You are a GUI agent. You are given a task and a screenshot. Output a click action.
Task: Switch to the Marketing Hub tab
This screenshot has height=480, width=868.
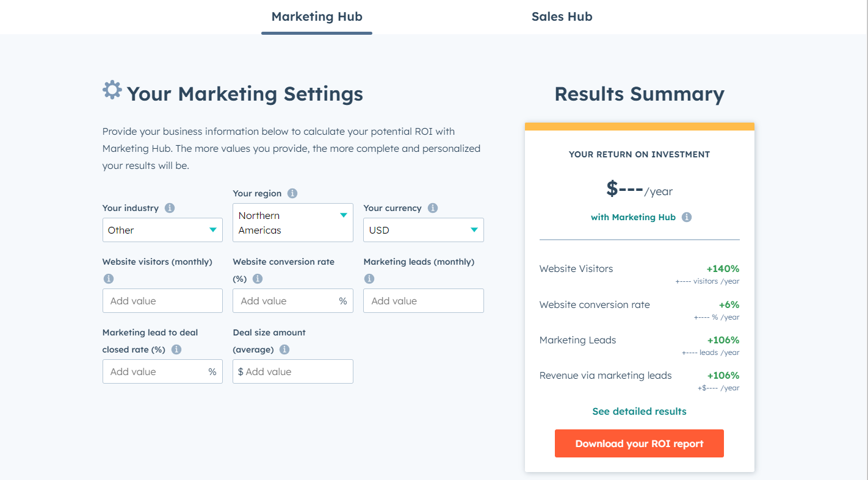(x=317, y=16)
